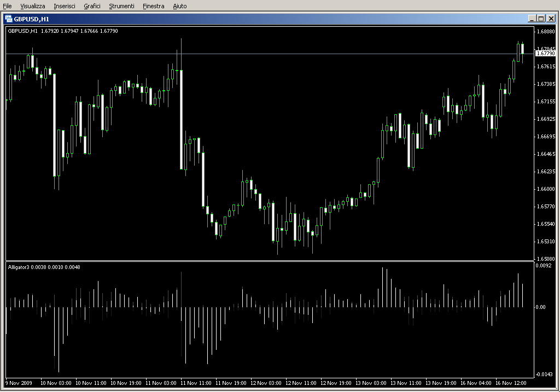The image size is (560, 392).
Task: Click the 1.67155 price axis label
Action: (546, 101)
